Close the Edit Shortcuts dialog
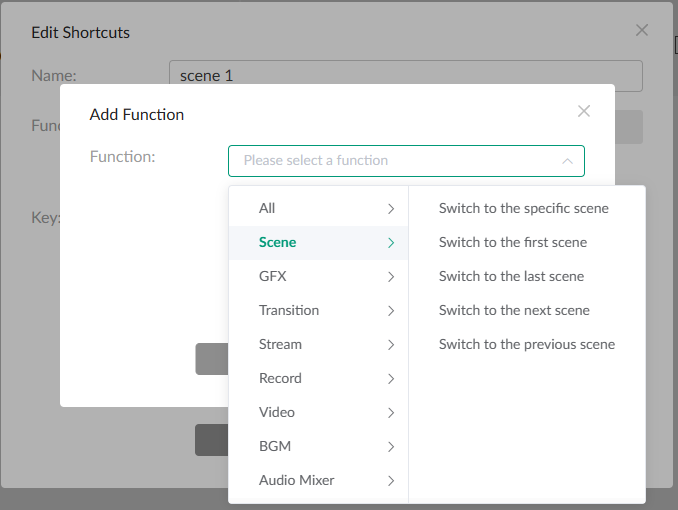 pyautogui.click(x=642, y=31)
